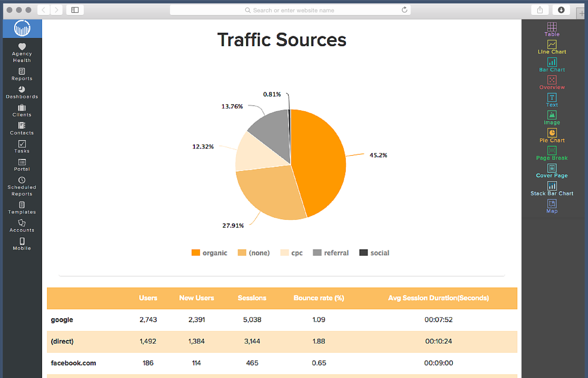Toggle the referral series in legend
This screenshot has width=588, height=378.
[331, 253]
